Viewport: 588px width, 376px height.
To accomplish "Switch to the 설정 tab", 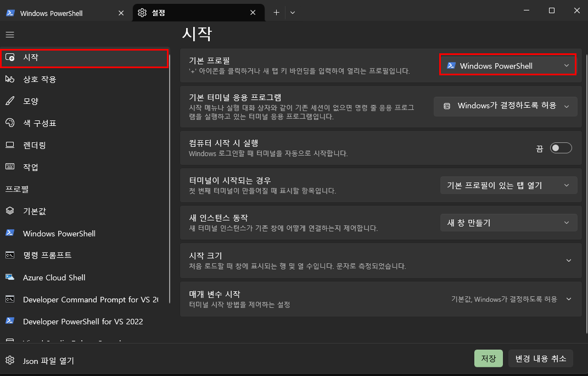I will (199, 13).
